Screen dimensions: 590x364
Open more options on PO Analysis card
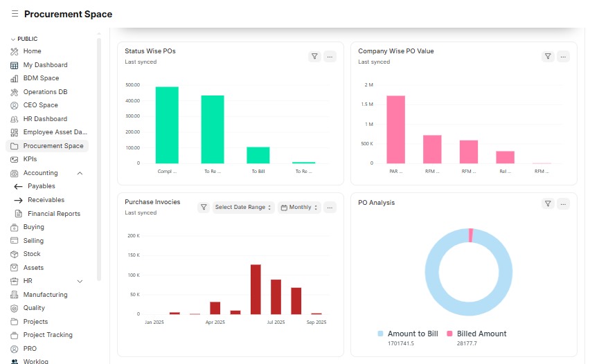tap(563, 203)
